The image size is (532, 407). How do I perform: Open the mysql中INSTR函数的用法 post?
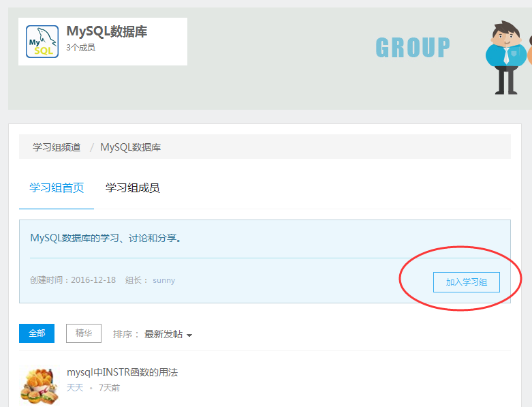pos(122,372)
